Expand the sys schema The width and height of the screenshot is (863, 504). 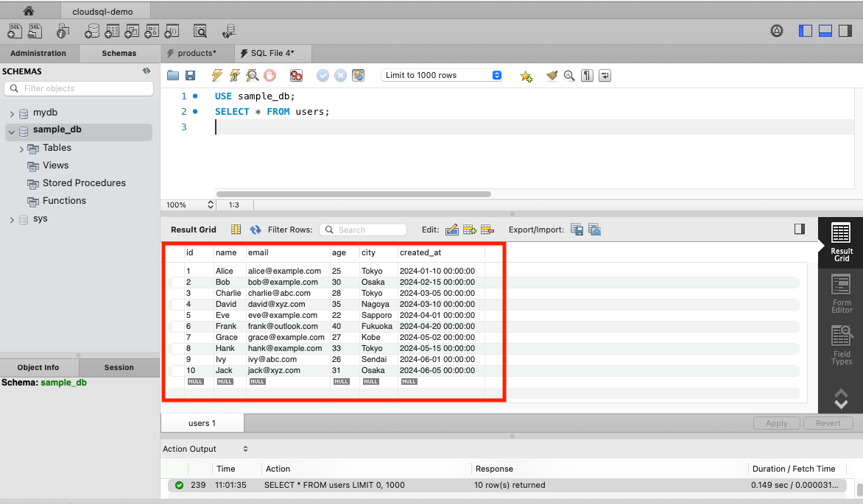click(x=12, y=220)
